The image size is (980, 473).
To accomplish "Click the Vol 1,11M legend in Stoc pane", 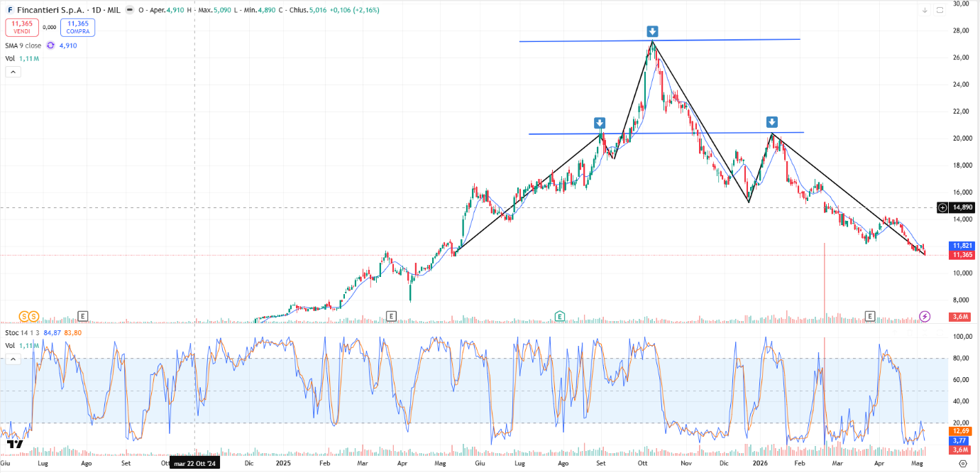I will (21, 345).
